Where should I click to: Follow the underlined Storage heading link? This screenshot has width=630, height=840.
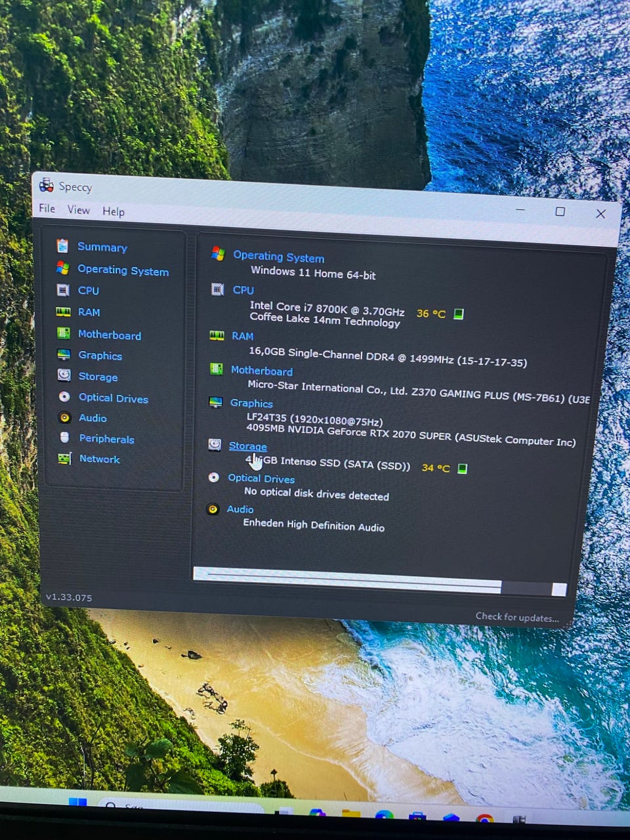(x=247, y=446)
